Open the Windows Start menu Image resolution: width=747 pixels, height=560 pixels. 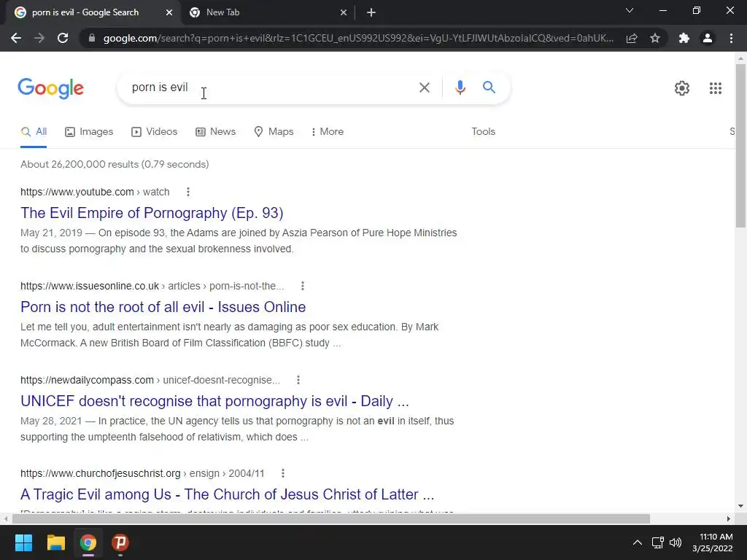click(23, 542)
